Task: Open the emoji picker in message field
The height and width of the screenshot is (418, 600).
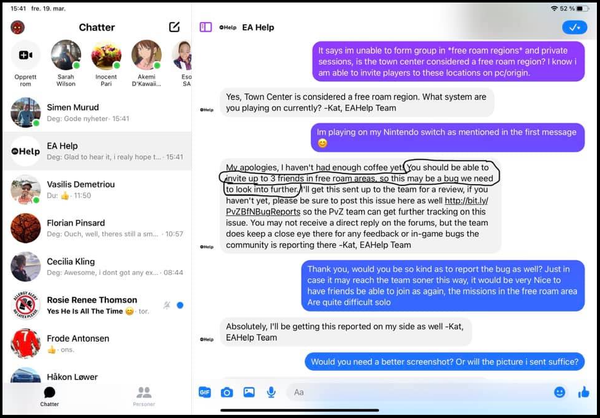Action: click(x=559, y=392)
